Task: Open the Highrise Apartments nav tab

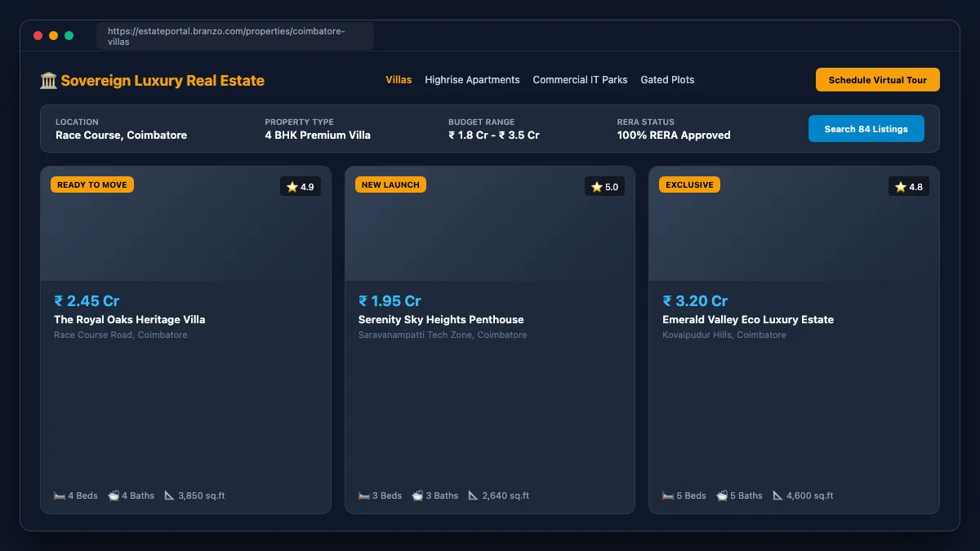Action: click(x=472, y=80)
